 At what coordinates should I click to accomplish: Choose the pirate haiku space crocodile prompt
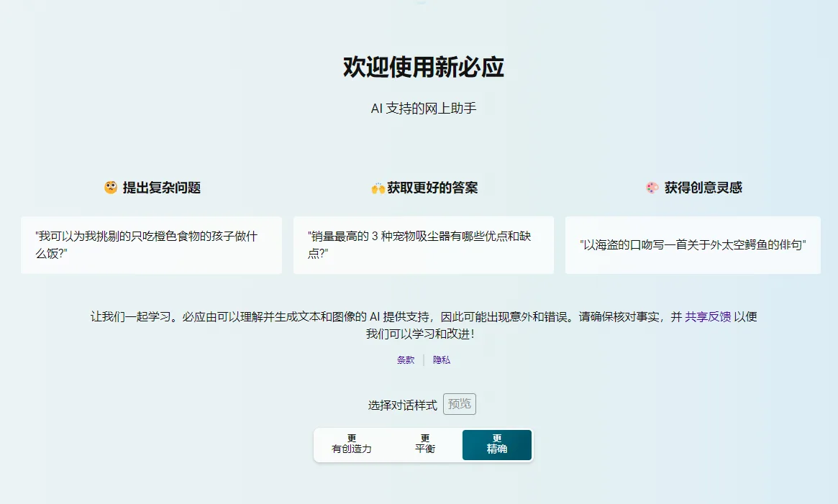693,244
